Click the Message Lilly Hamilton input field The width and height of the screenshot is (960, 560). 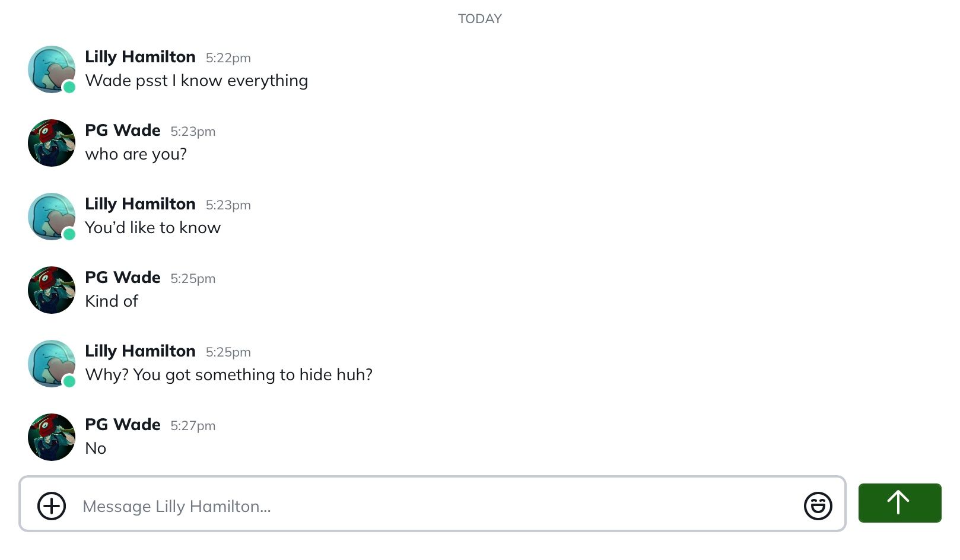pyautogui.click(x=433, y=504)
